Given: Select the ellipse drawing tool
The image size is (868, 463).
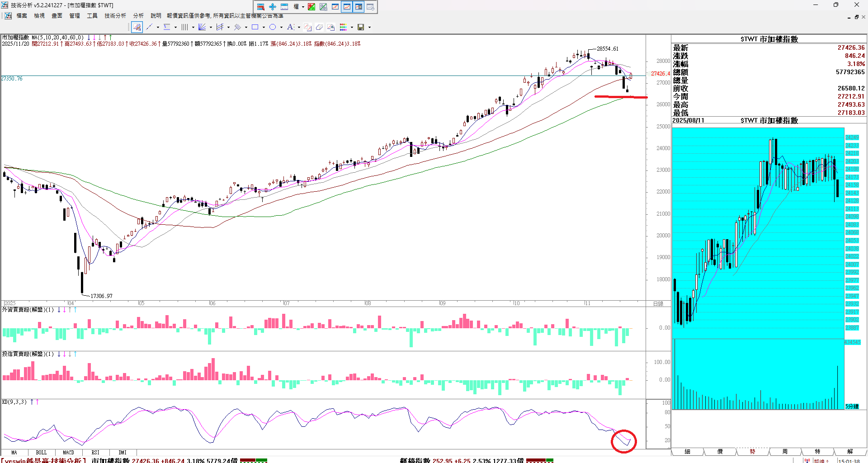Looking at the screenshot, I should [273, 27].
